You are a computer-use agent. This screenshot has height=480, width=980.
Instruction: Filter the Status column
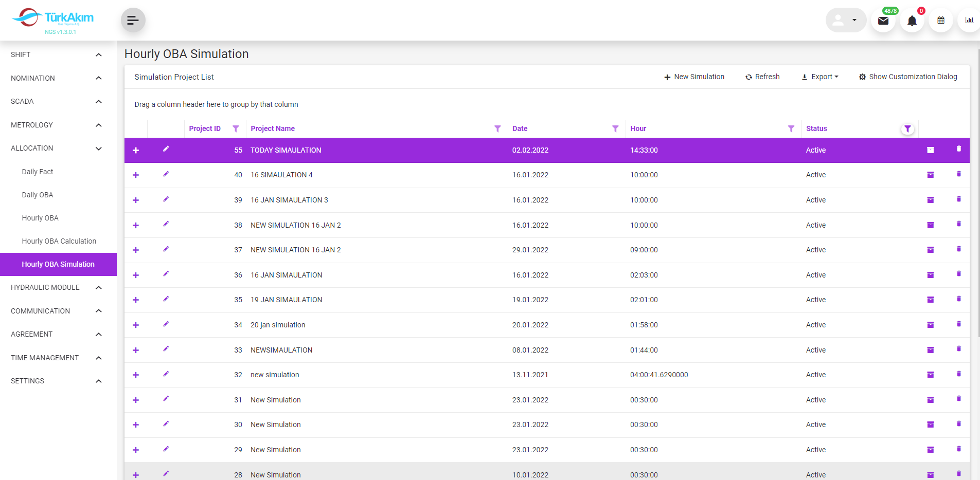907,129
